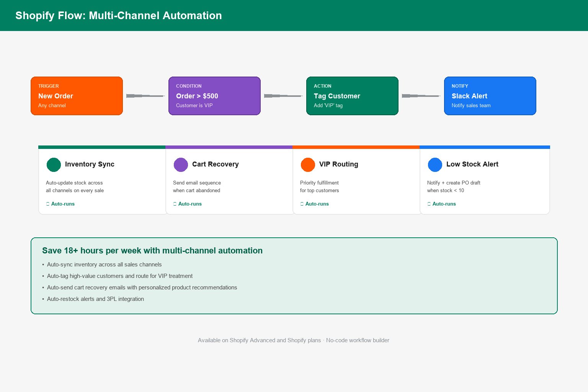
Task: Click the VIP Routing card title
Action: [339, 164]
